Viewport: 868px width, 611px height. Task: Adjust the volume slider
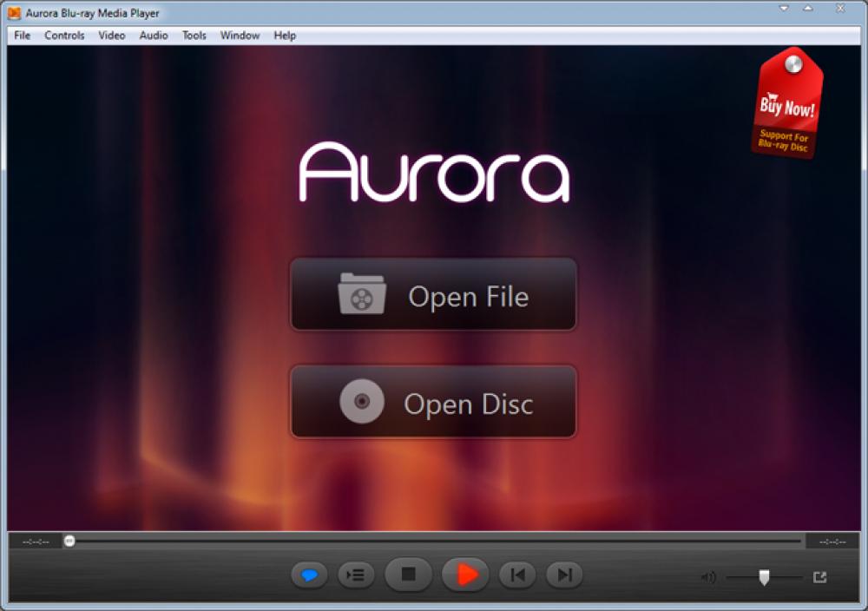pyautogui.click(x=764, y=575)
